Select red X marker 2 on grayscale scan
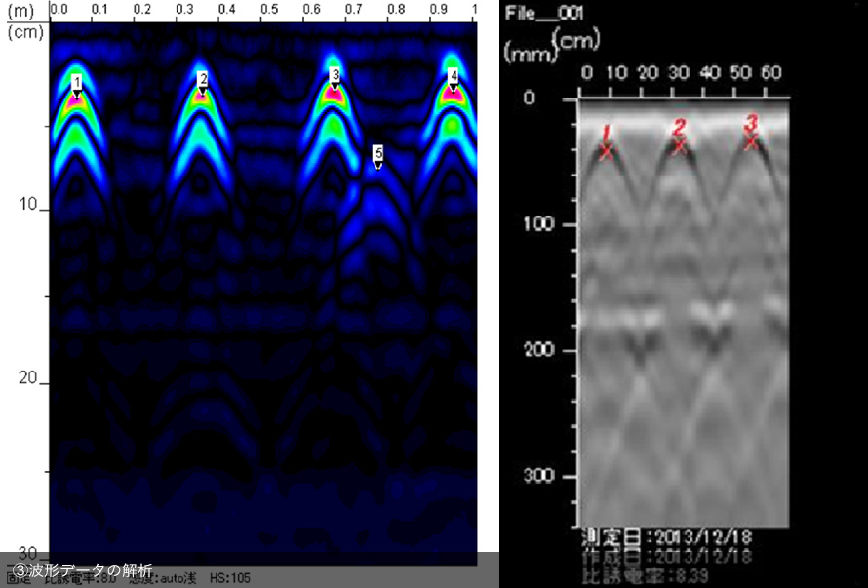 [680, 145]
